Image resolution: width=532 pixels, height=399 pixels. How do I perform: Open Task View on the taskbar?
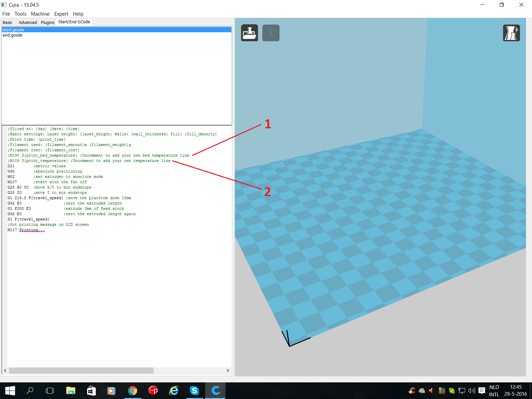[x=50, y=391]
